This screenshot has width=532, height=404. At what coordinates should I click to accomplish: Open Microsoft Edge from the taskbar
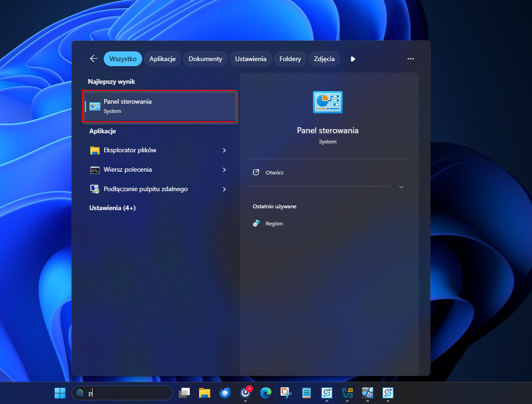tap(265, 393)
